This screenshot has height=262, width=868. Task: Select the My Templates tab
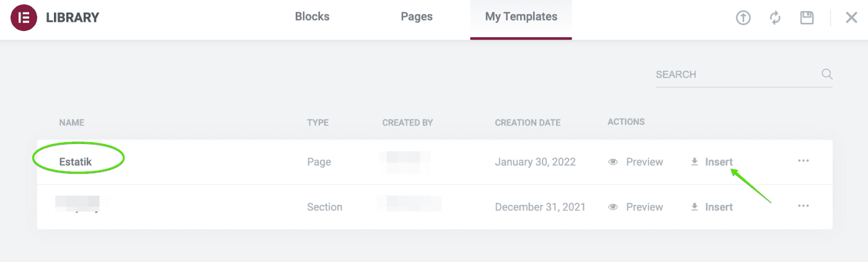521,17
